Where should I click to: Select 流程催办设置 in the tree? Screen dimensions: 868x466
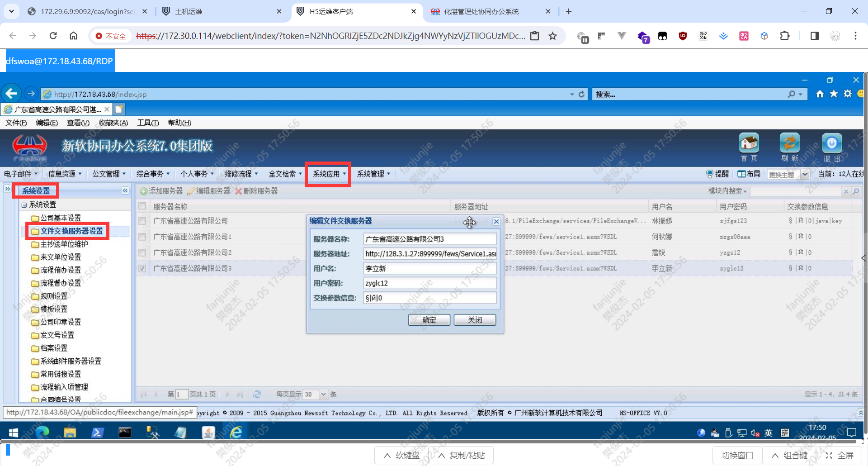[x=60, y=270]
